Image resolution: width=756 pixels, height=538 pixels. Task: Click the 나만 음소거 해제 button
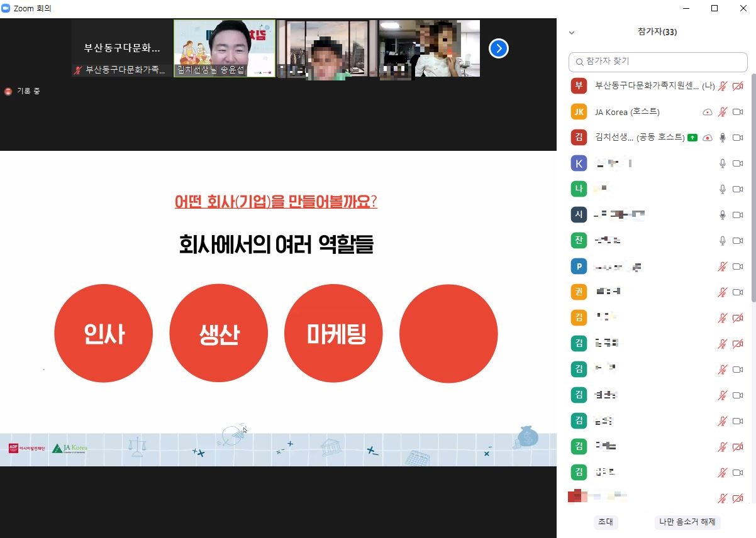click(687, 522)
